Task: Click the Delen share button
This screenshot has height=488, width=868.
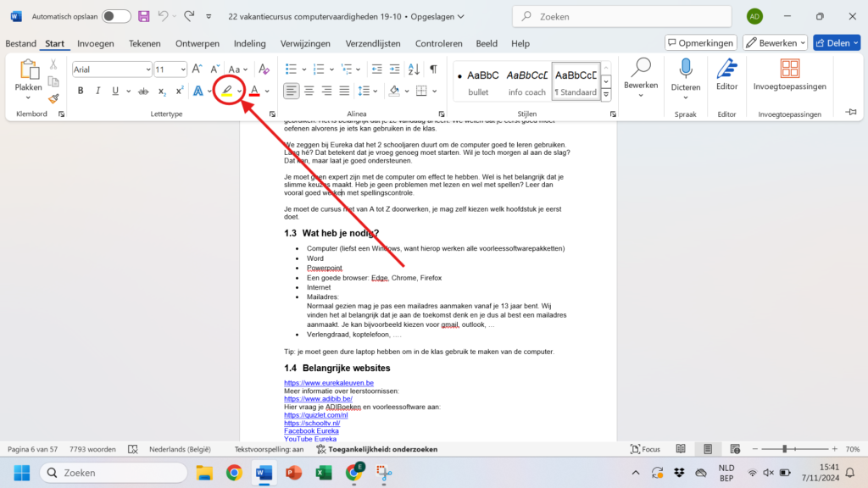Action: point(836,42)
